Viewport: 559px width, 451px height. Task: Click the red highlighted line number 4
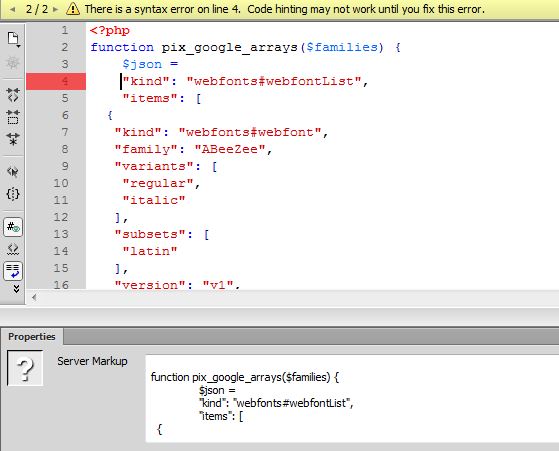point(56,81)
